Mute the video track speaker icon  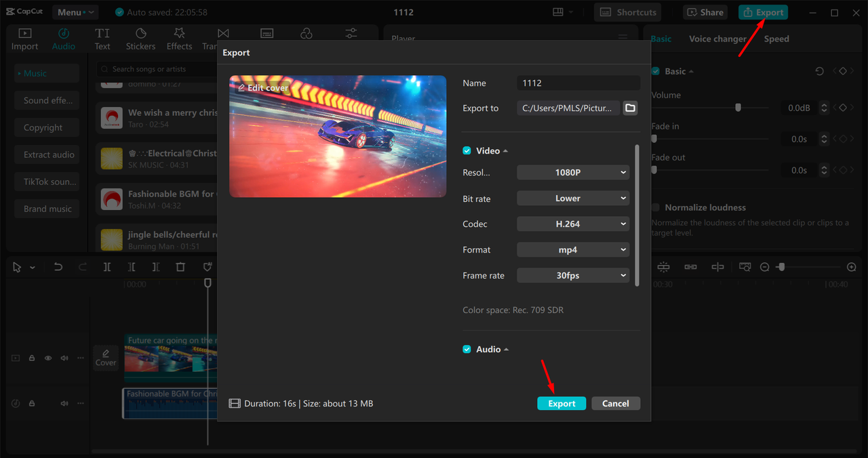coord(64,358)
